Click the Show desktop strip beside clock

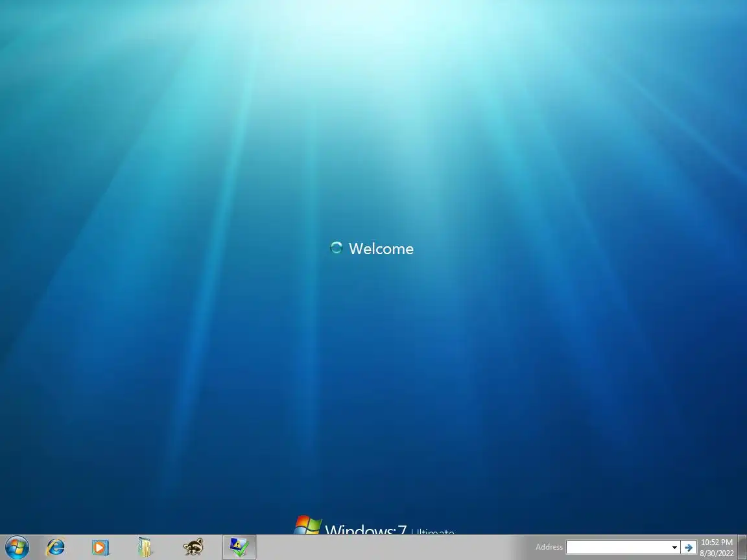(742, 547)
